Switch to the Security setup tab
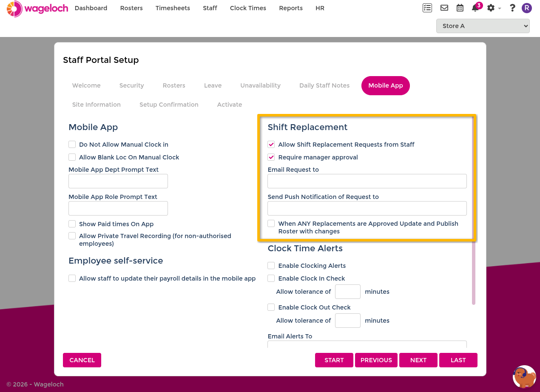This screenshot has width=540, height=392. pos(131,85)
